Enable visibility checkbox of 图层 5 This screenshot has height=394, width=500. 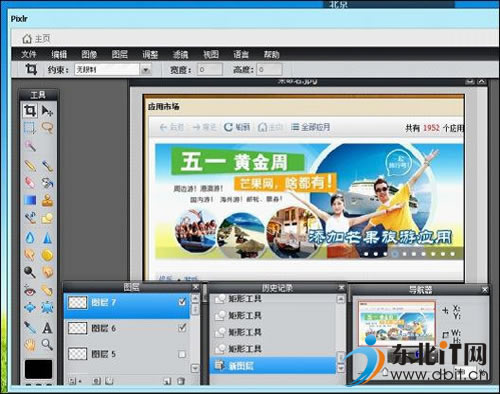[x=182, y=354]
